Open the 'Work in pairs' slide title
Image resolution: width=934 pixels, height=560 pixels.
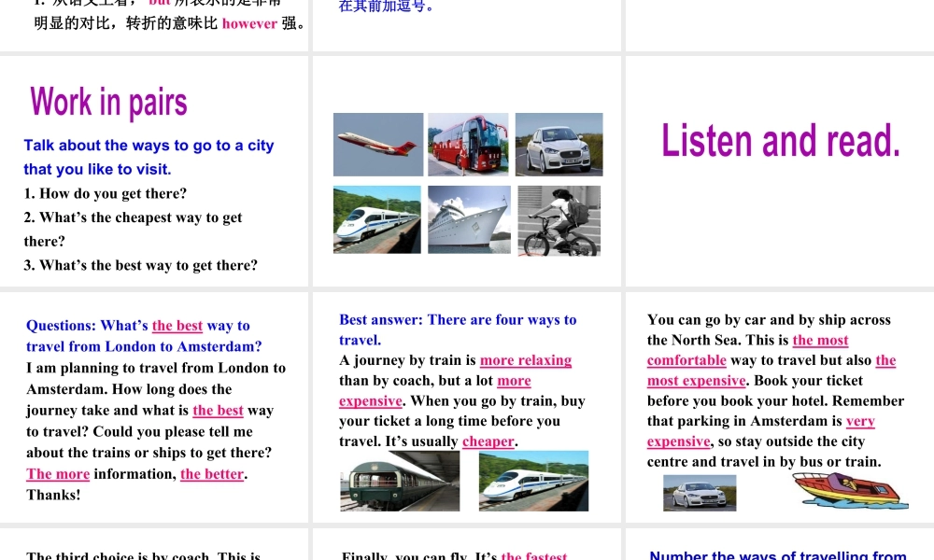pos(108,102)
